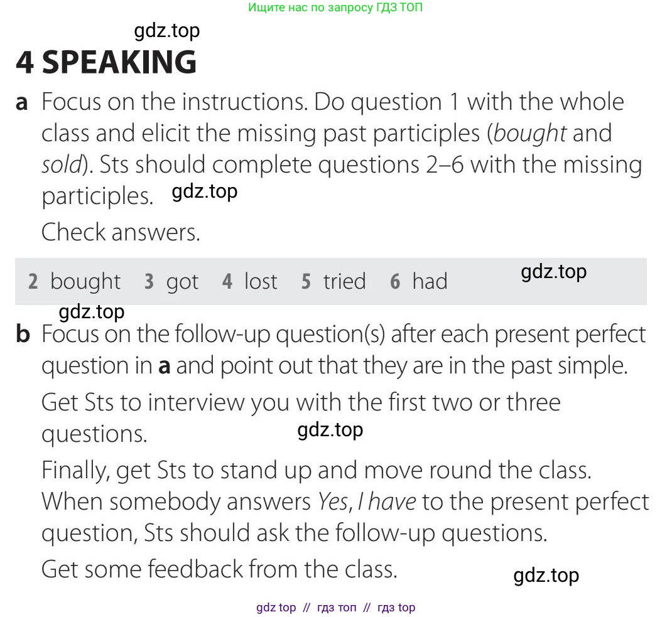Select answer '6 had' in the gray box
This screenshot has width=672, height=617.
click(419, 282)
